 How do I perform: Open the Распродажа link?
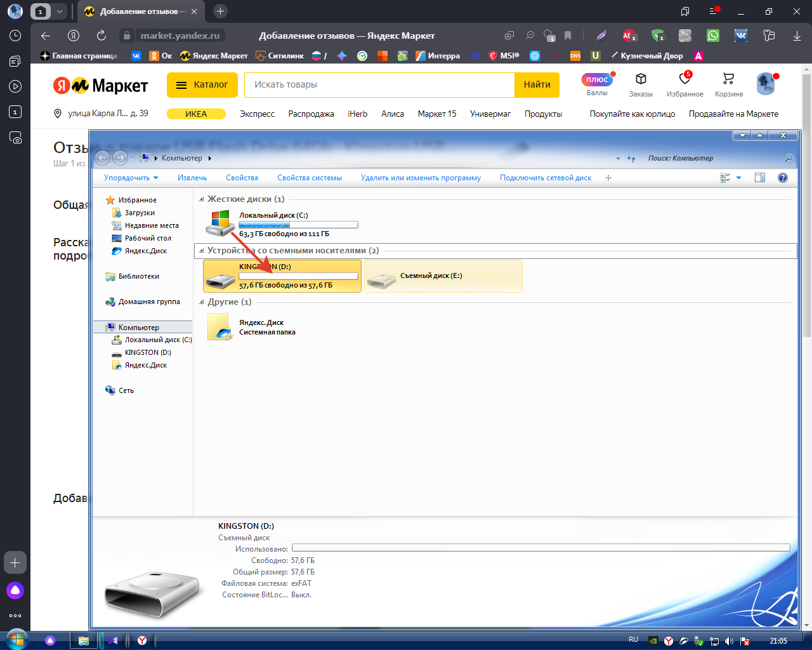coord(311,114)
